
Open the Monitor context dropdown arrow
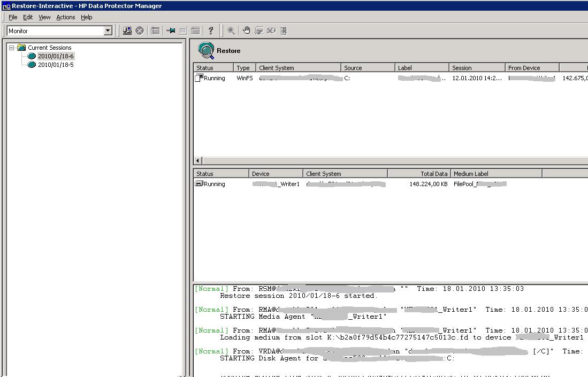click(108, 30)
